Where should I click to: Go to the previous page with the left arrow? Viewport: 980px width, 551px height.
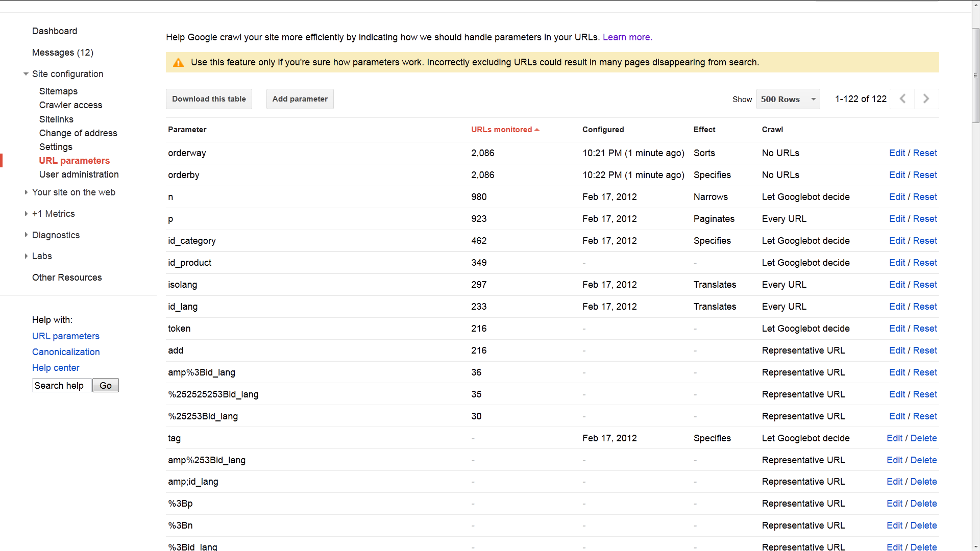pyautogui.click(x=902, y=99)
